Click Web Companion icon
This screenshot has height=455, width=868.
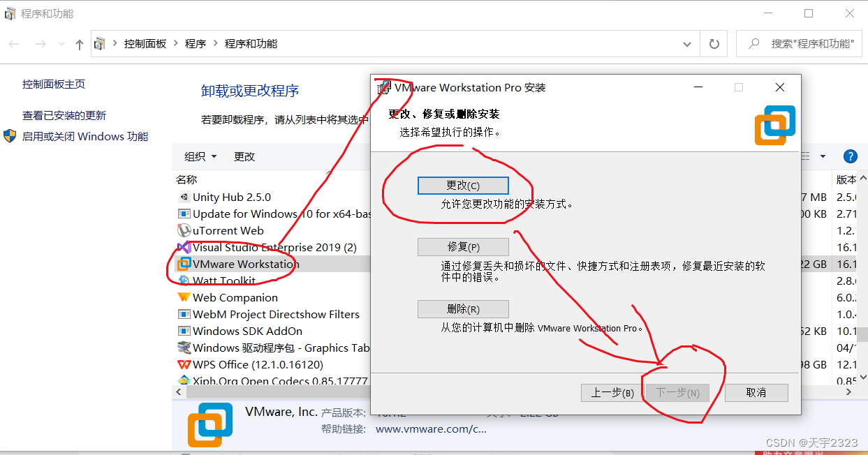coord(184,297)
